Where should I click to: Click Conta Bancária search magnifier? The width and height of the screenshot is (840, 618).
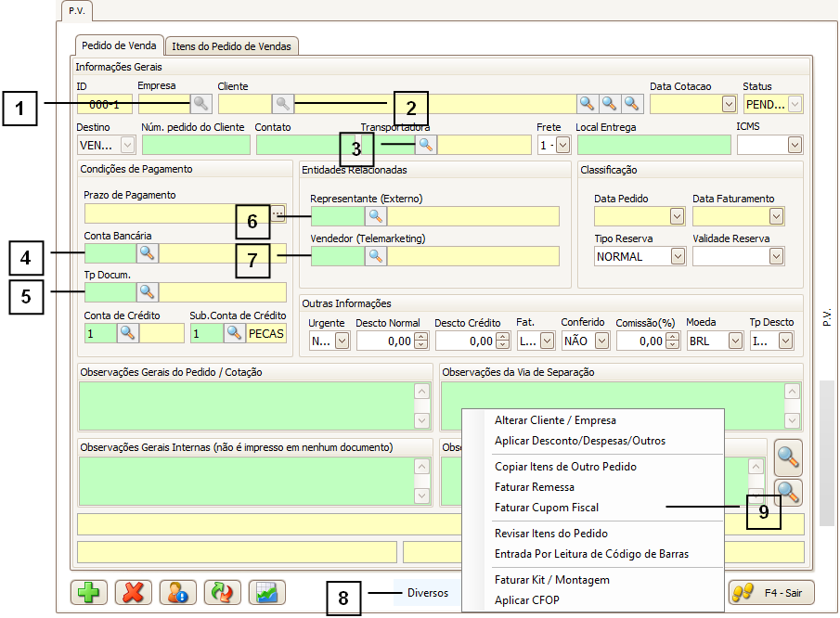pos(148,252)
